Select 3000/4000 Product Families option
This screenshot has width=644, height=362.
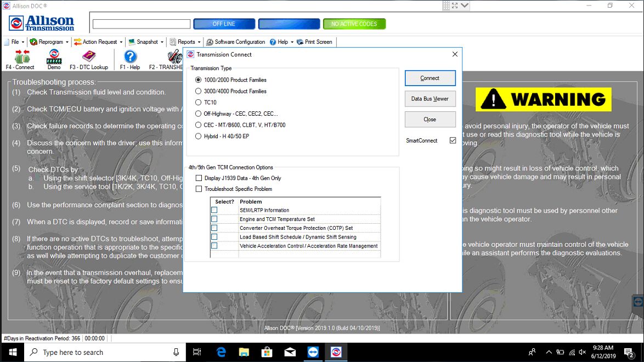[x=199, y=91]
